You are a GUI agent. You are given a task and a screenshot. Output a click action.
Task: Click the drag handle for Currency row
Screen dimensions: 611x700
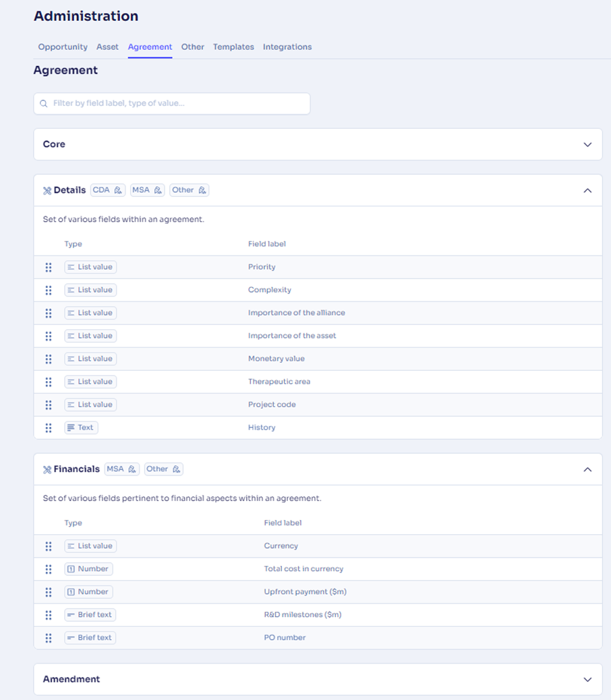(48, 546)
